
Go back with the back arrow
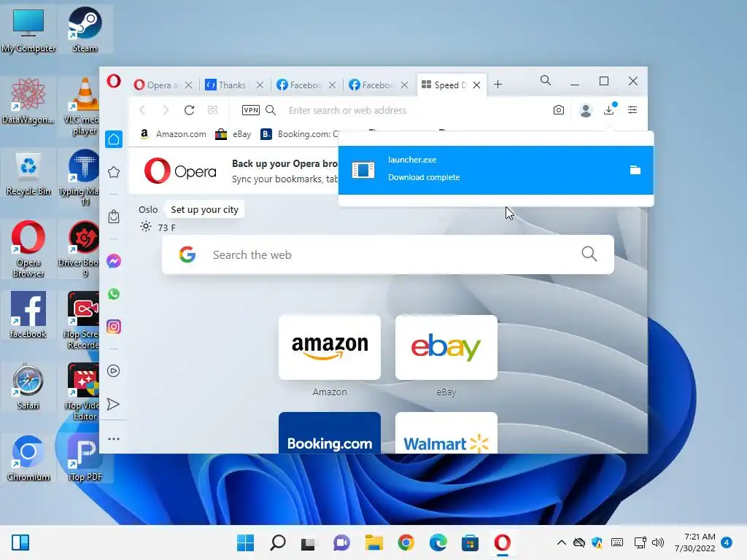pos(142,111)
